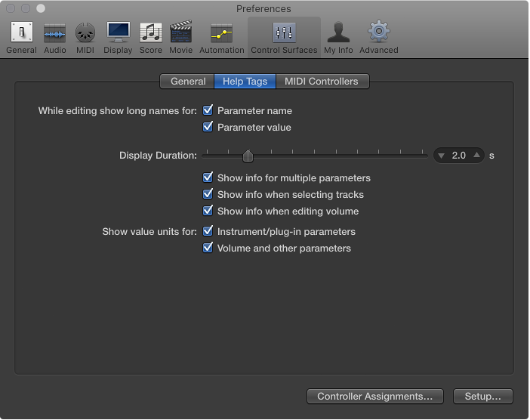Switch to the General sub-tab

tap(187, 82)
